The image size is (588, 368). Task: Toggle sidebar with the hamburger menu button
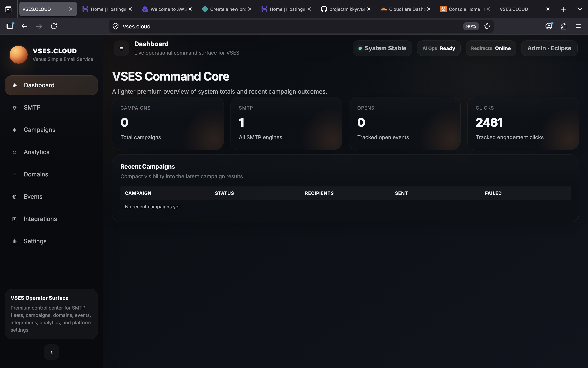click(x=121, y=49)
